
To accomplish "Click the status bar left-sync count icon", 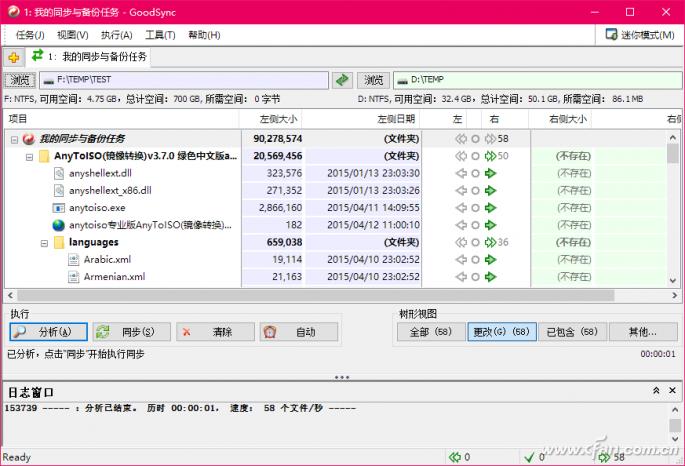I will tap(455, 457).
